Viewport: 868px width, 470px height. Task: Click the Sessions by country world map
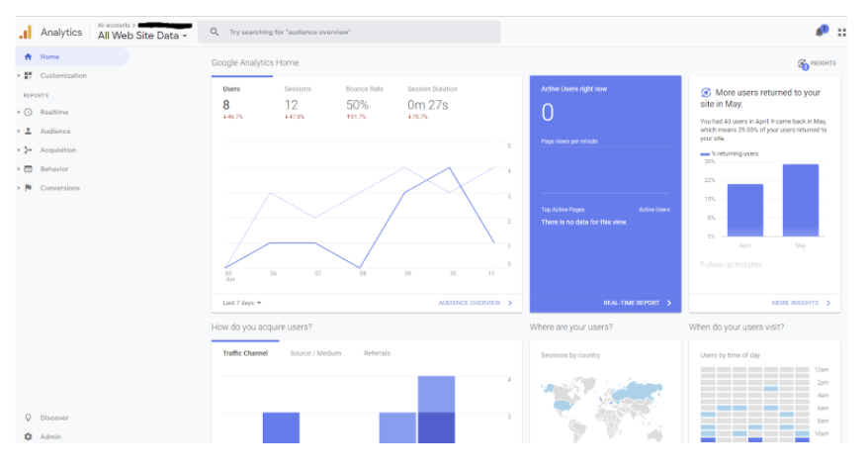pos(603,408)
